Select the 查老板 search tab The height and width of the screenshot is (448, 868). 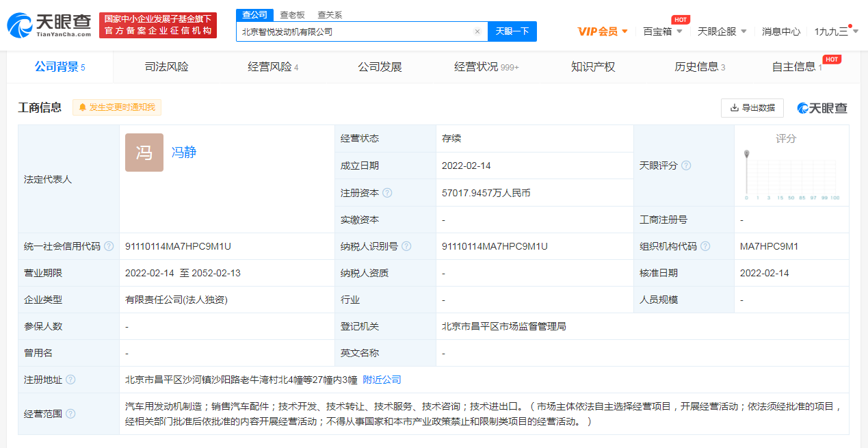pos(293,14)
